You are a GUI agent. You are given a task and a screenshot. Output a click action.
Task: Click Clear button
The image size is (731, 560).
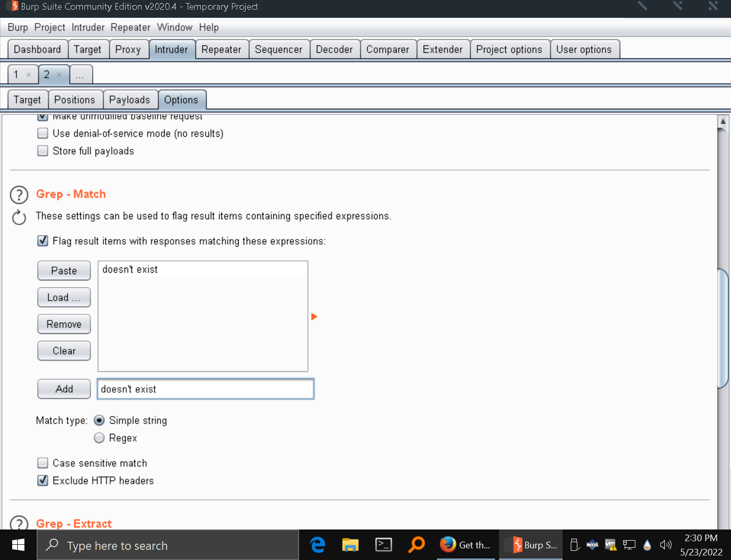coord(64,351)
